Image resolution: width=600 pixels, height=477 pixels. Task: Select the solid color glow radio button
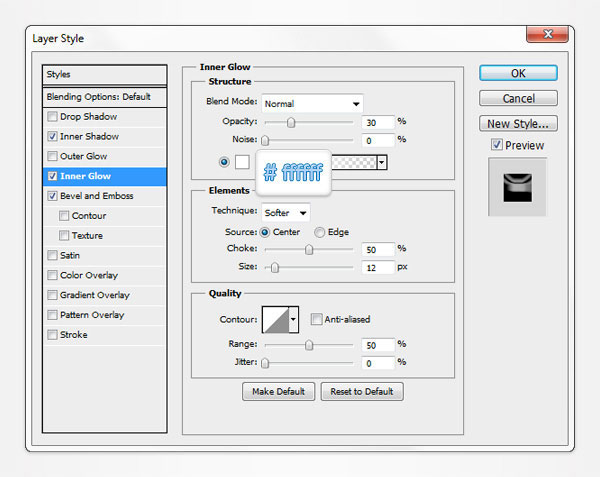223,162
